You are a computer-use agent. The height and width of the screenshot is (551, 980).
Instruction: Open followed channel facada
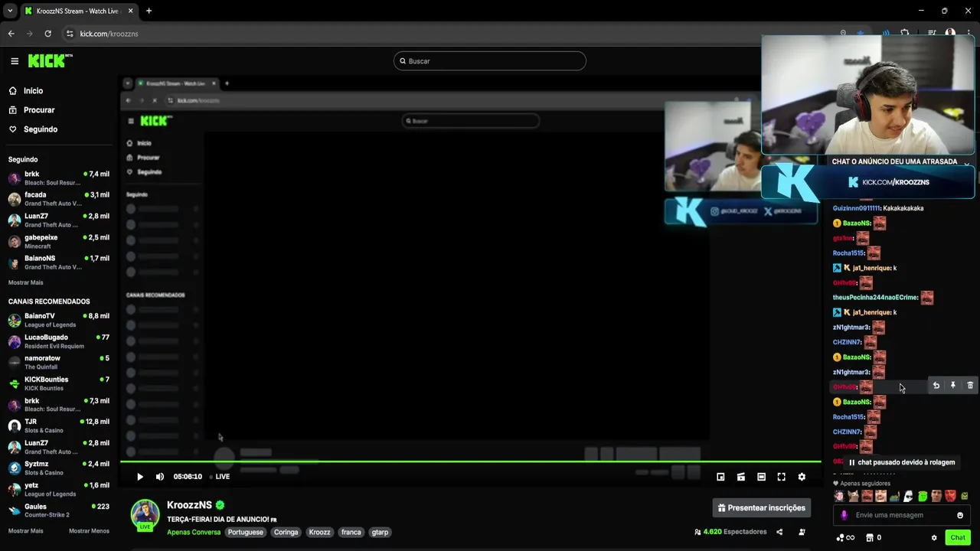point(59,199)
